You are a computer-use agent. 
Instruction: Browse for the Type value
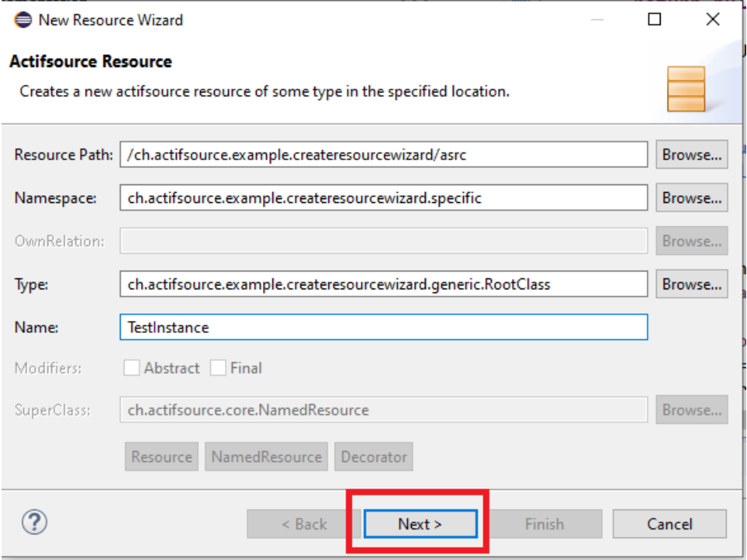pyautogui.click(x=691, y=285)
